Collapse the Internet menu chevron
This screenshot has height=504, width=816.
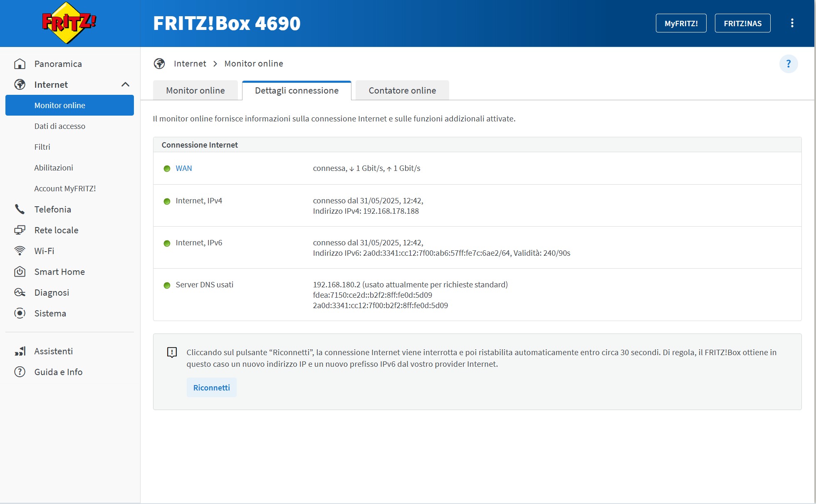pos(125,84)
